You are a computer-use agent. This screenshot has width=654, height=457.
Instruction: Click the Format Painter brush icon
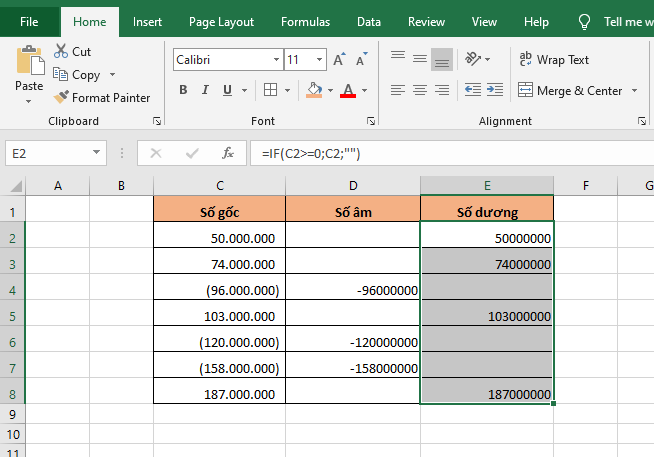click(x=61, y=98)
